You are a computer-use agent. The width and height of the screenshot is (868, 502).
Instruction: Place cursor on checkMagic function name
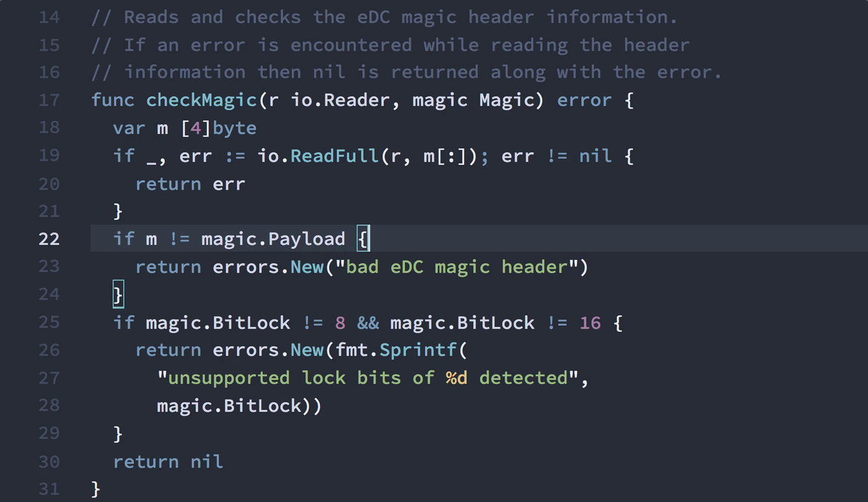pos(201,100)
